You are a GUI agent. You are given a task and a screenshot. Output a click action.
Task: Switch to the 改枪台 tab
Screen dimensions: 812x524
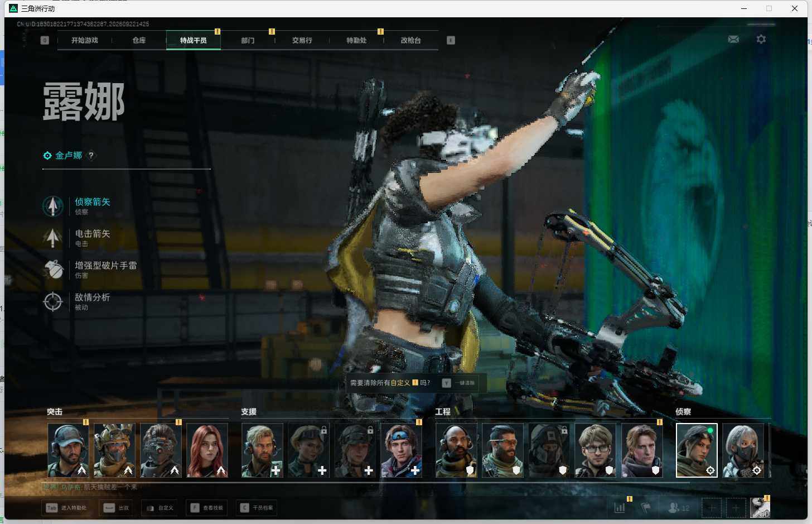coord(411,40)
